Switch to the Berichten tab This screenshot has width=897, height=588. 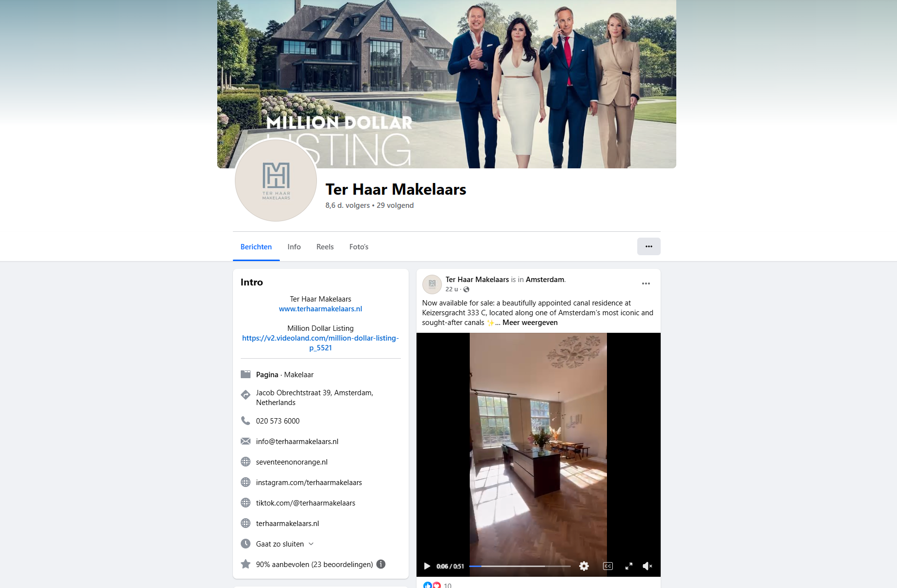click(256, 247)
